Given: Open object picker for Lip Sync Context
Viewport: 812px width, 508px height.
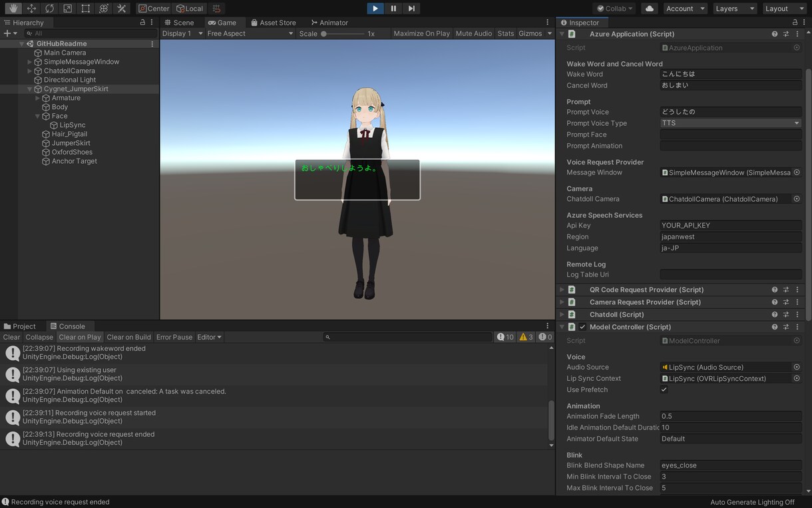Looking at the screenshot, I should click(x=797, y=378).
